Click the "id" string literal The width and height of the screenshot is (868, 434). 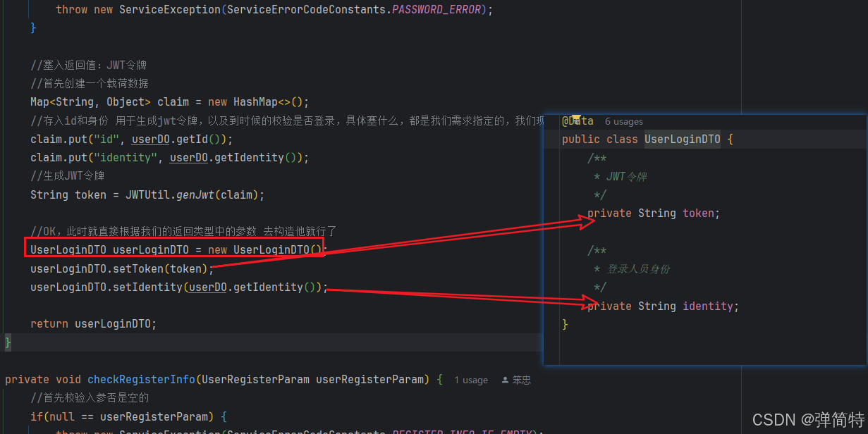point(106,139)
